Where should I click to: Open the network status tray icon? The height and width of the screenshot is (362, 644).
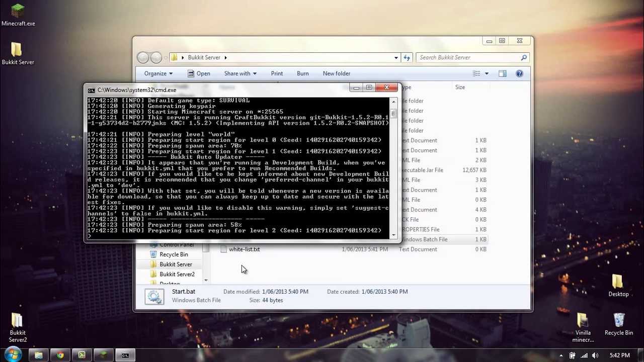pyautogui.click(x=584, y=355)
